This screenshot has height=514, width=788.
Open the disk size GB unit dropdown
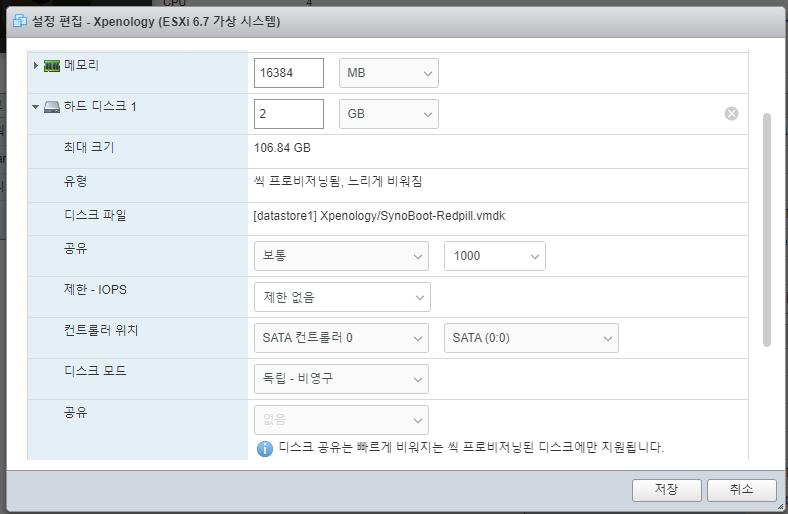point(388,114)
